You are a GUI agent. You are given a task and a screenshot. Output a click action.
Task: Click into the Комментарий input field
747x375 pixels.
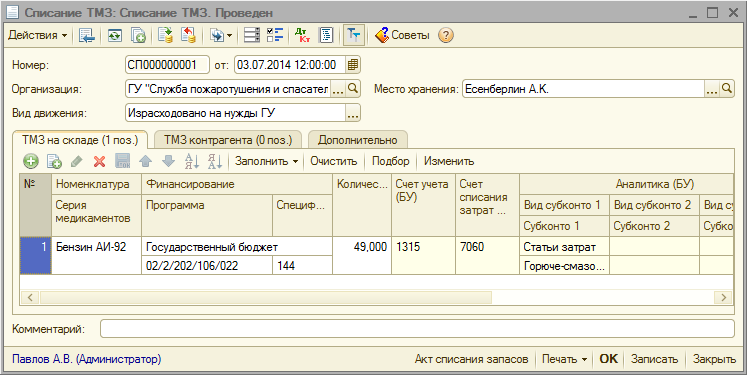tap(417, 329)
